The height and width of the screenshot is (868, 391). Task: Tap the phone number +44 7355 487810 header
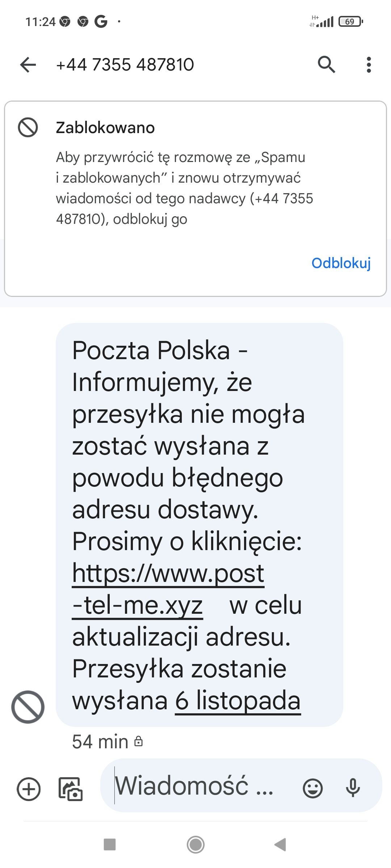point(125,65)
